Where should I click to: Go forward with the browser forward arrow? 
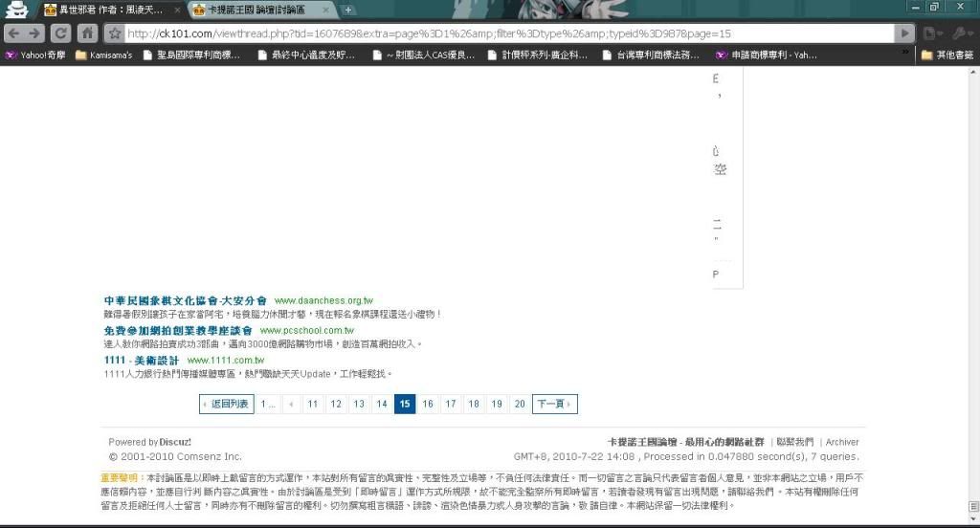(x=34, y=33)
